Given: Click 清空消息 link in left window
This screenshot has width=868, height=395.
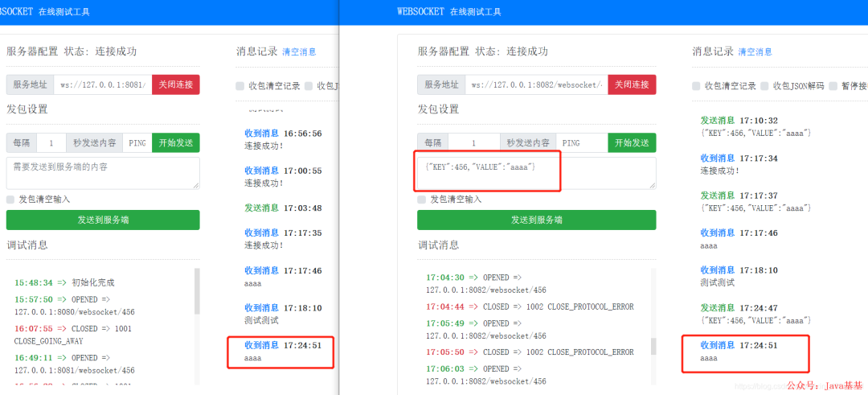Looking at the screenshot, I should pyautogui.click(x=300, y=52).
